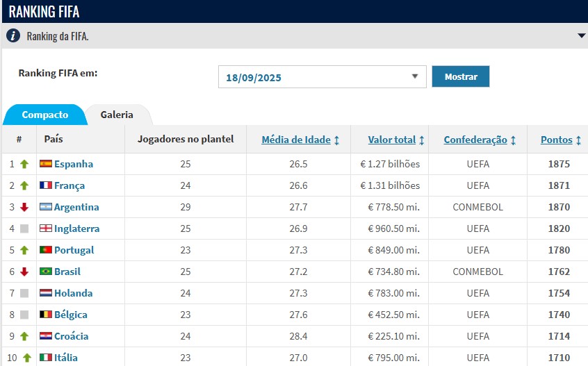Click the País column header
The width and height of the screenshot is (588, 366).
click(x=54, y=139)
